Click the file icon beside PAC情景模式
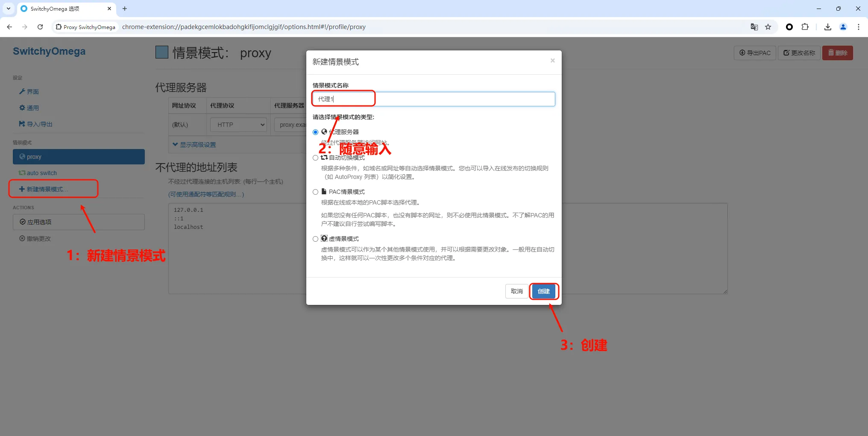Screen dimensions: 868x436 point(324,191)
